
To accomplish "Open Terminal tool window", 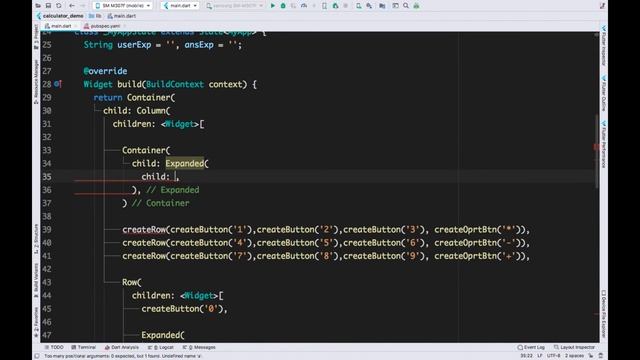I will point(84,347).
